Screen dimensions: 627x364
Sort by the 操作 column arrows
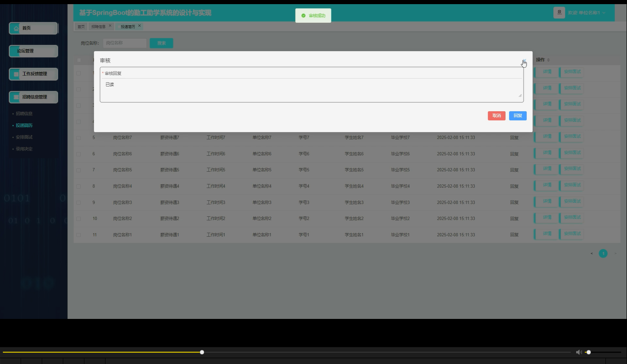click(x=548, y=60)
